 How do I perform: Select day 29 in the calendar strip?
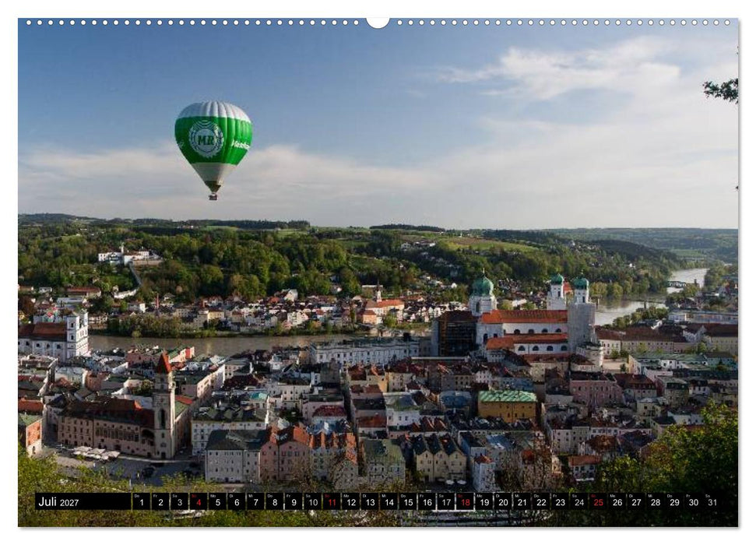(x=674, y=501)
